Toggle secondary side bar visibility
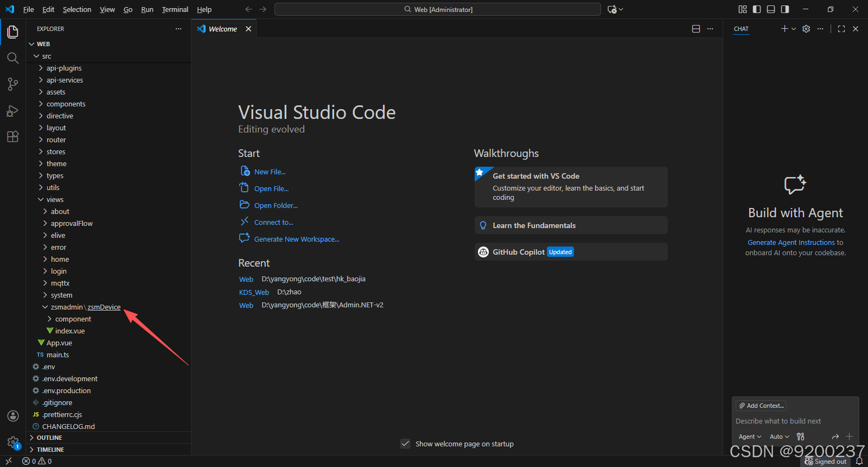The height and width of the screenshot is (467, 868). point(785,9)
